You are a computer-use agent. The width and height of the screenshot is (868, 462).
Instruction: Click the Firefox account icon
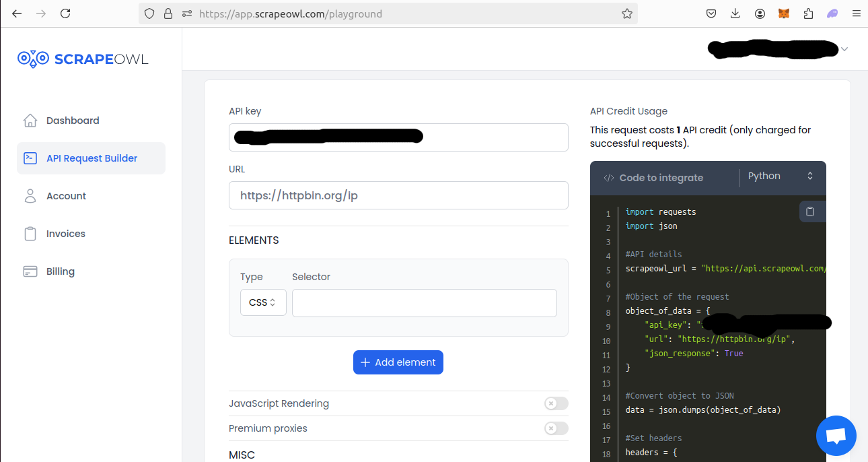tap(760, 13)
